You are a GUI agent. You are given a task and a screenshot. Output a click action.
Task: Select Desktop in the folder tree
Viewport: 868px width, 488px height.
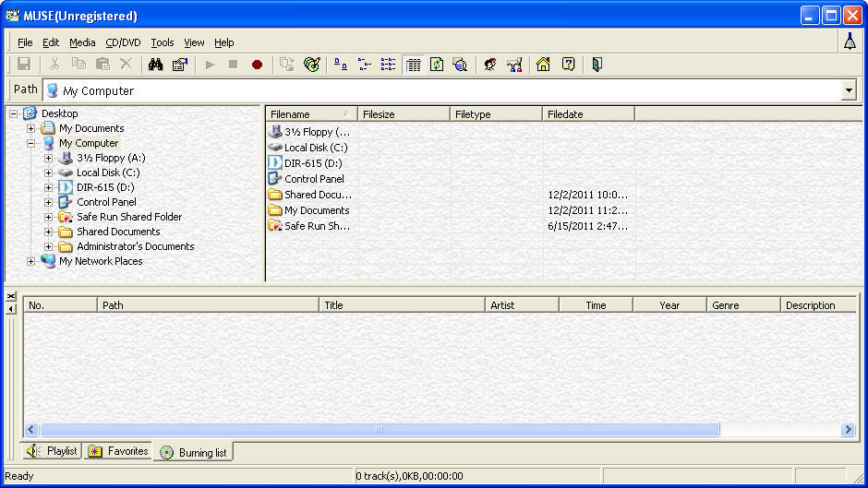59,113
